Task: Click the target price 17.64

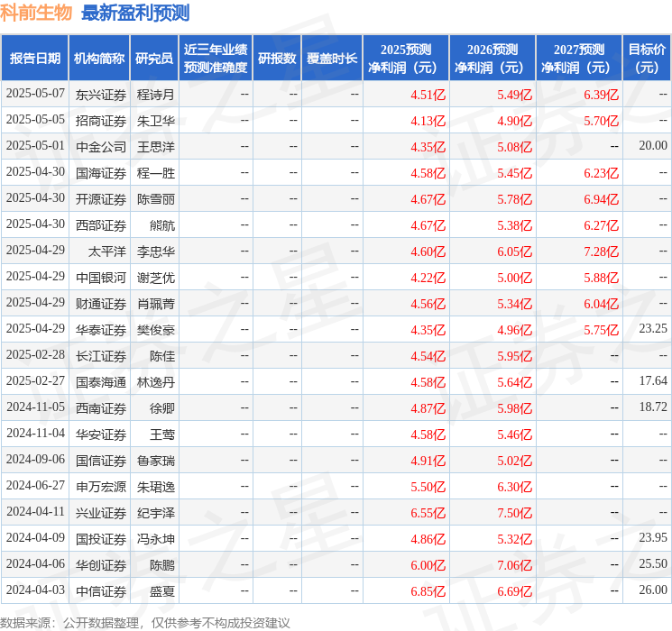Action: (653, 380)
